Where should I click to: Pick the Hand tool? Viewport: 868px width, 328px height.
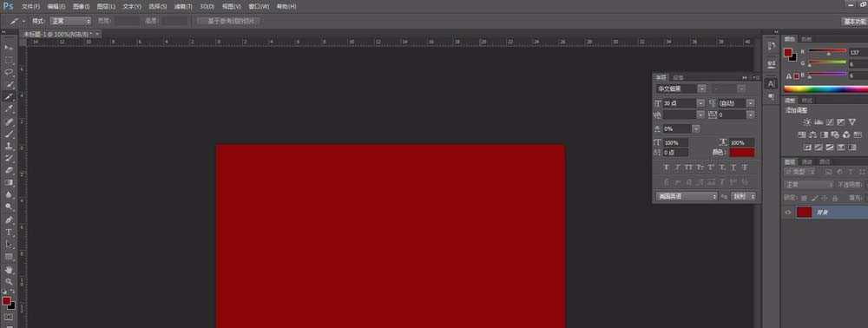click(9, 269)
